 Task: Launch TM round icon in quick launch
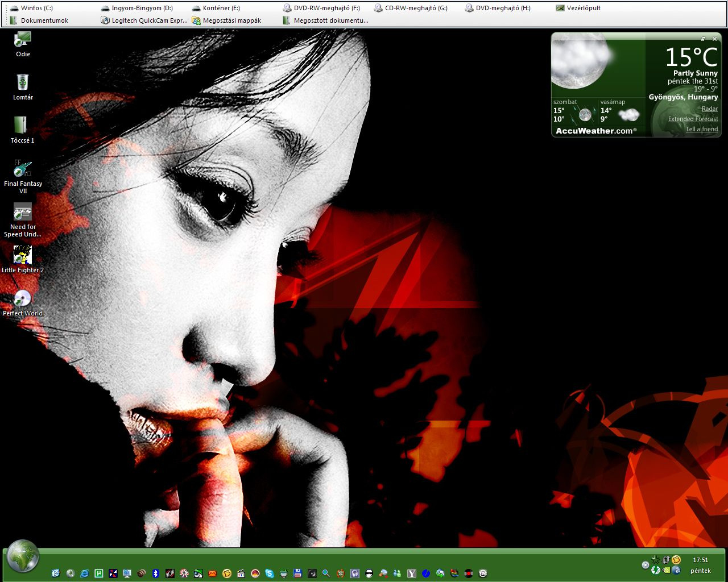point(483,573)
